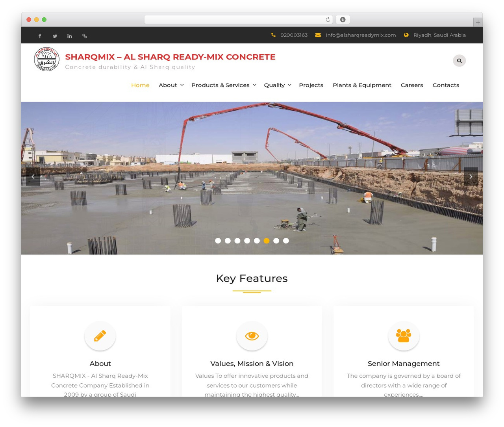This screenshot has height=427, width=504.
Task: Select the third slider dot
Action: point(237,241)
